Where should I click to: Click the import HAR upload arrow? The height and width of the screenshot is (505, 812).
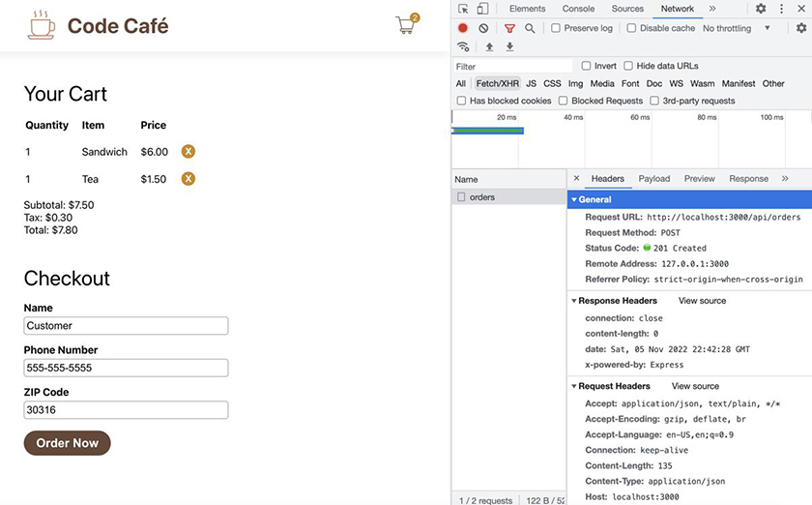(489, 46)
